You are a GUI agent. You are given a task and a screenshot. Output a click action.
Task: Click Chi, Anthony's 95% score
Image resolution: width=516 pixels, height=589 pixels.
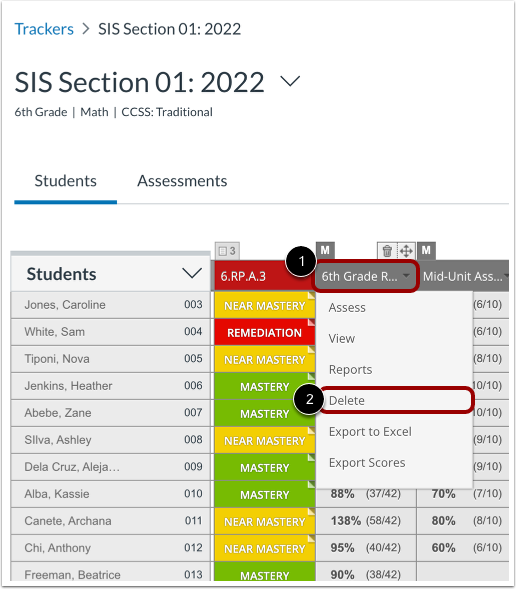[x=342, y=548]
